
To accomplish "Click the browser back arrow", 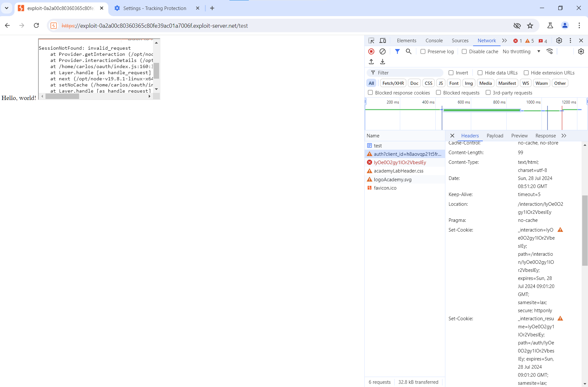I will (7, 25).
